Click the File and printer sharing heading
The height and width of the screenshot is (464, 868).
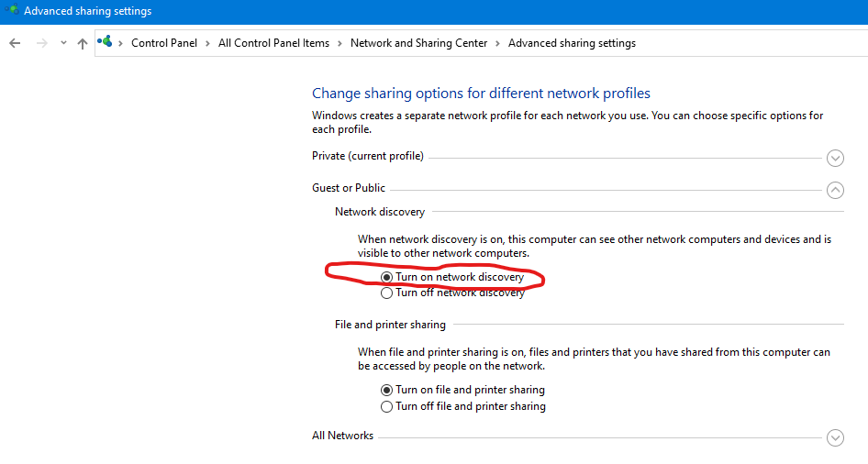click(390, 325)
